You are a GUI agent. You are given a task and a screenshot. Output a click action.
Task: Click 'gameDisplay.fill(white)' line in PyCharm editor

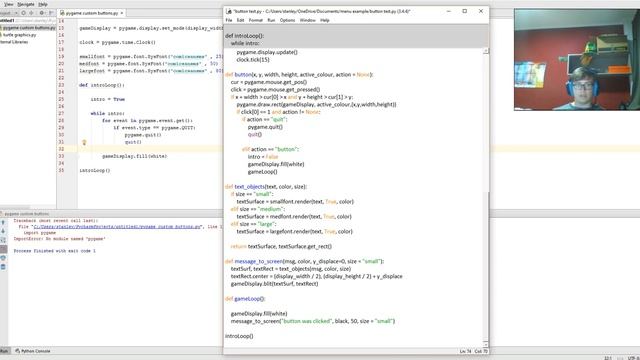(135, 156)
